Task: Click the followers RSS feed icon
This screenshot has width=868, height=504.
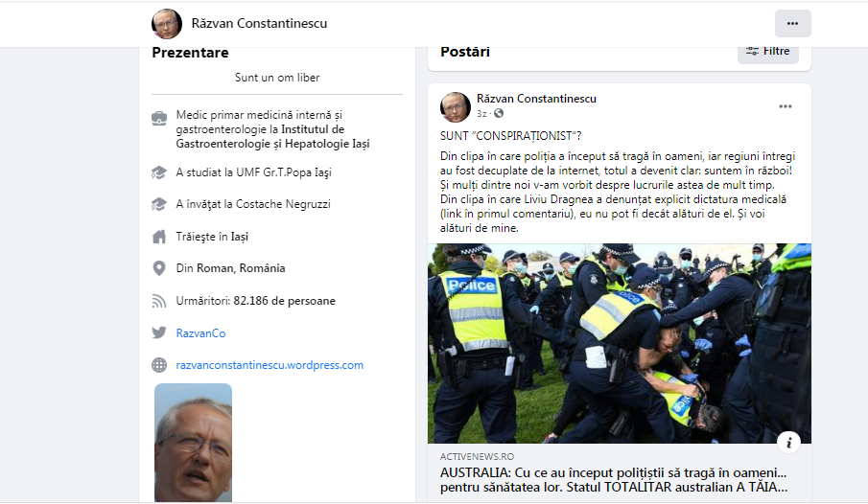Action: (159, 301)
